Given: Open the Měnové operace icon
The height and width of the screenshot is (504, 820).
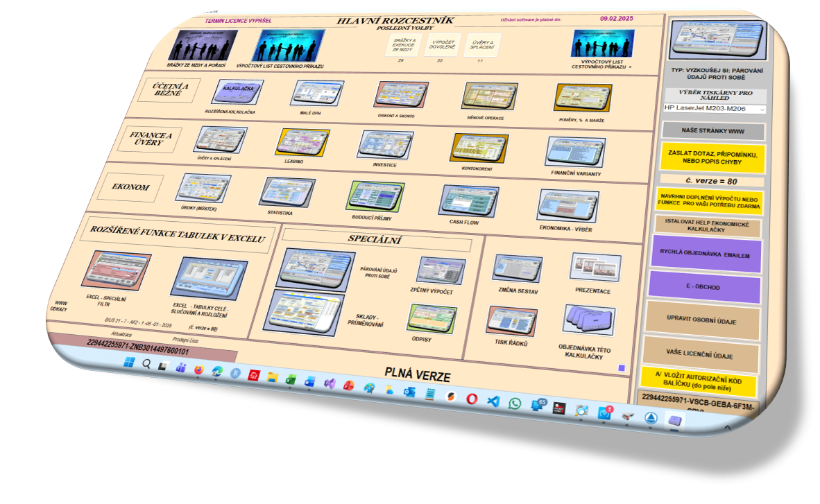Looking at the screenshot, I should coord(490,97).
